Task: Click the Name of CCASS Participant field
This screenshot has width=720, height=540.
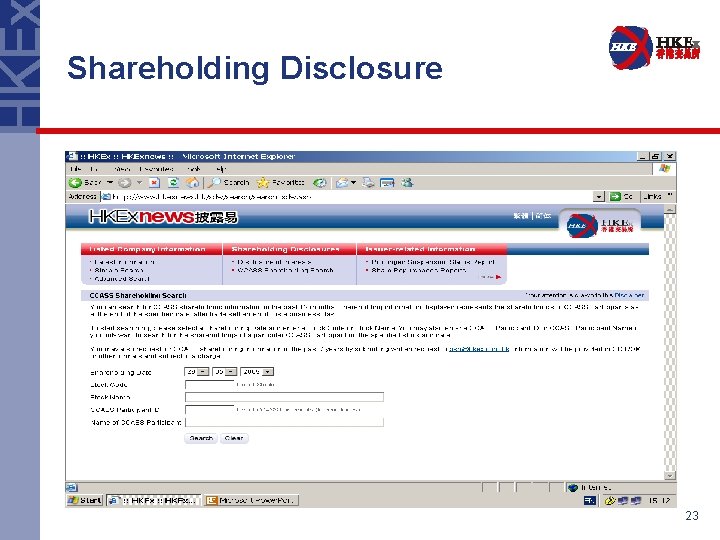Action: [284, 422]
